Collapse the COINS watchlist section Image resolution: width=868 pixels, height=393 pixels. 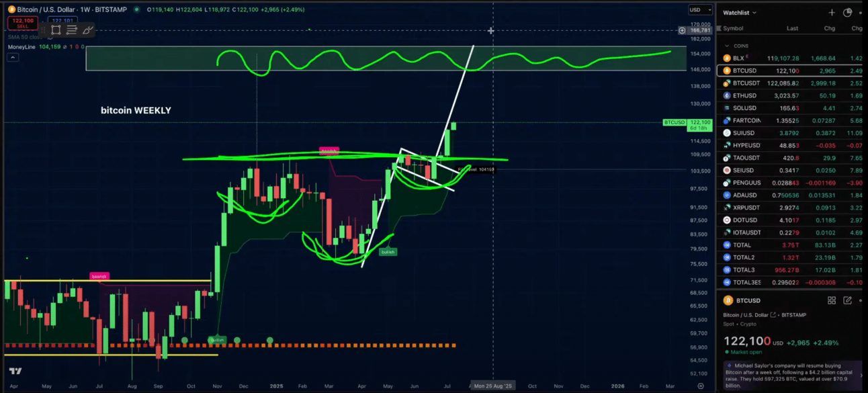coord(726,46)
